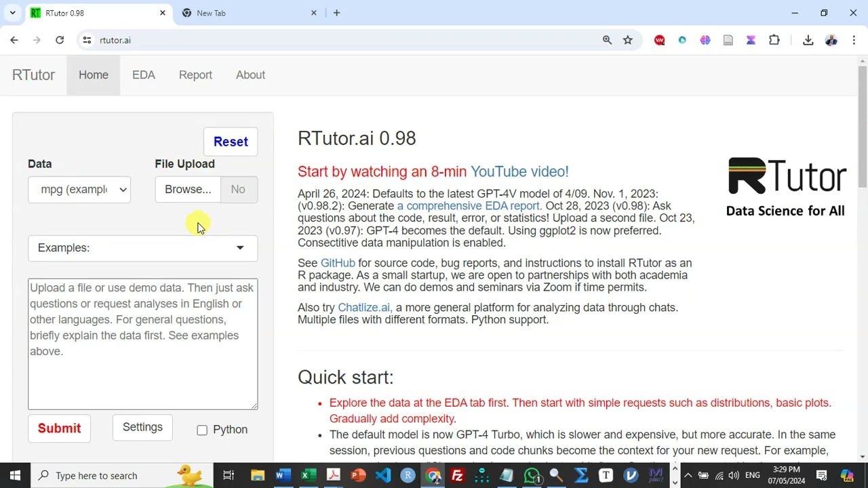The width and height of the screenshot is (868, 488).
Task: Switch to the EDA tab
Action: pos(144,75)
